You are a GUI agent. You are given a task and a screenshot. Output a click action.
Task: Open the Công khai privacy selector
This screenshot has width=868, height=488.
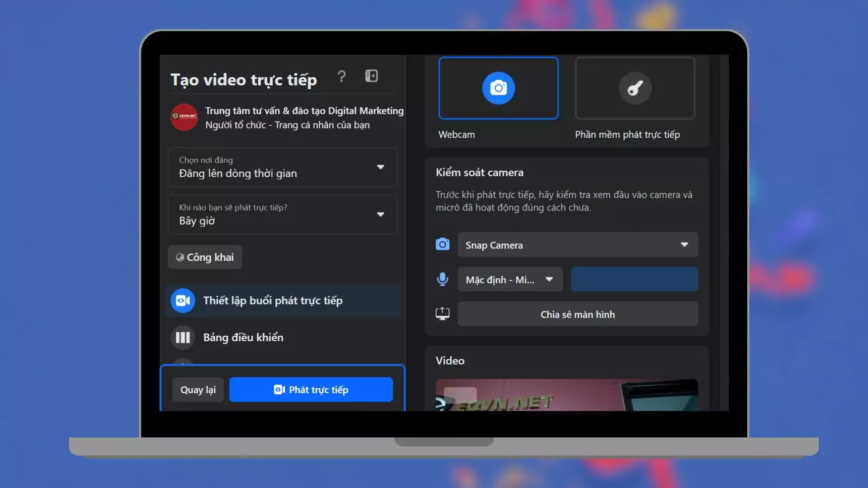(205, 257)
